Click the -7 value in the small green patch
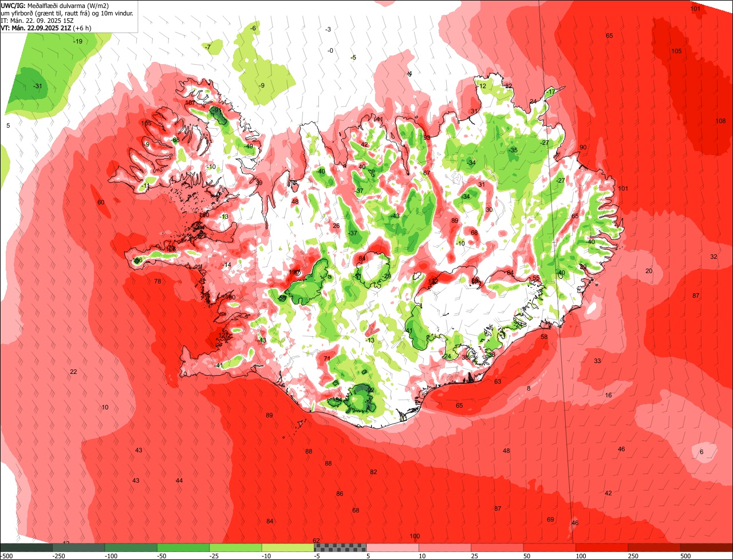 (x=208, y=47)
